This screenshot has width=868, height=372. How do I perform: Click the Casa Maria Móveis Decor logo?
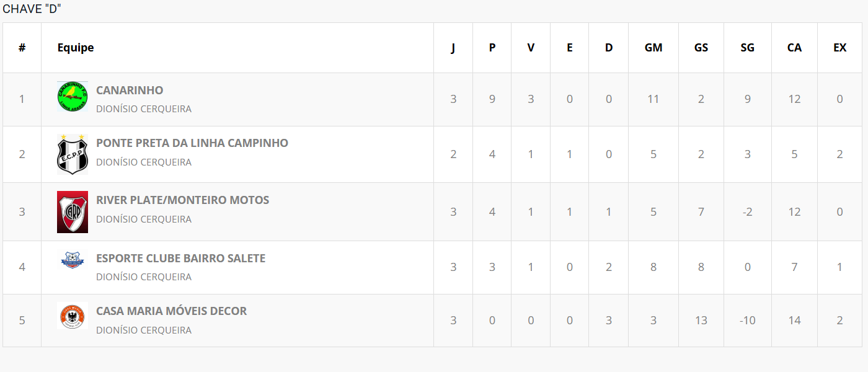(73, 316)
